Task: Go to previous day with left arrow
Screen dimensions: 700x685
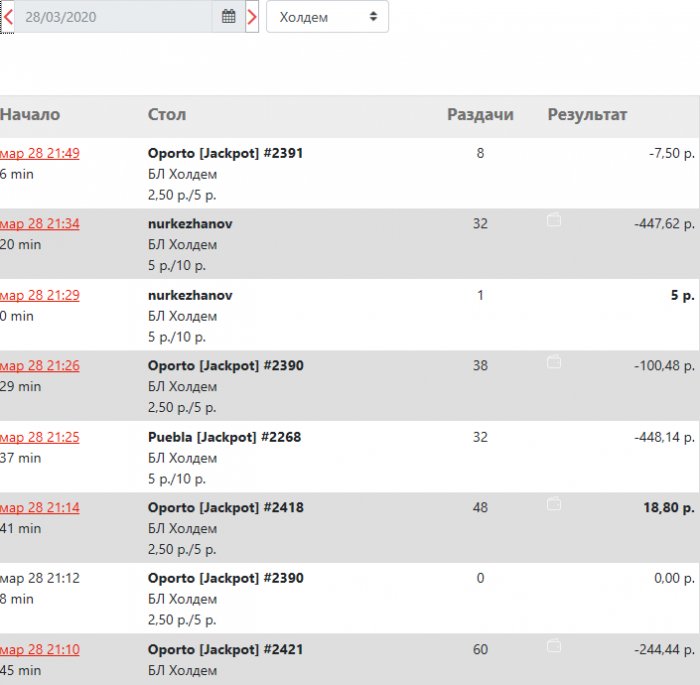Action: tap(7, 17)
